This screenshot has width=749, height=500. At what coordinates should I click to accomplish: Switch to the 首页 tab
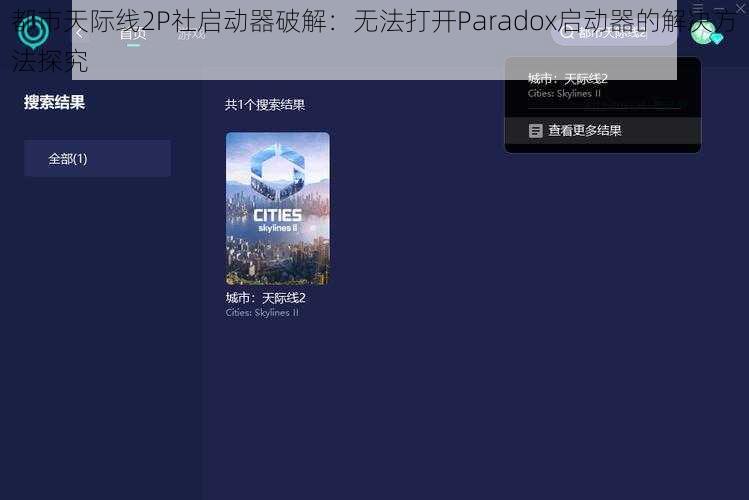133,34
